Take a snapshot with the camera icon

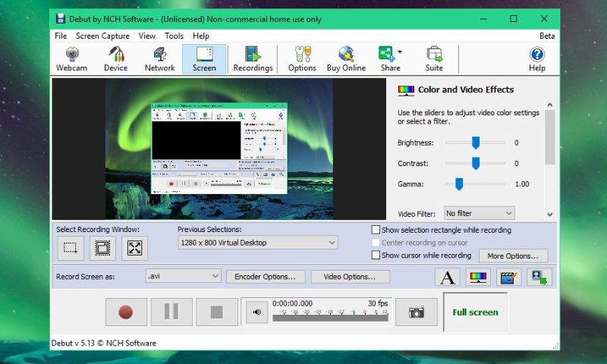pyautogui.click(x=416, y=312)
